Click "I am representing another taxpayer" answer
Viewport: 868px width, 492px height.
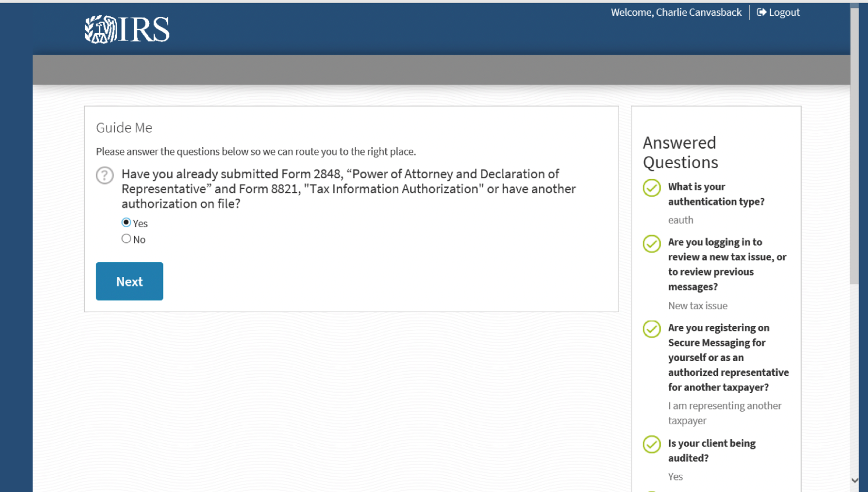pyautogui.click(x=724, y=413)
